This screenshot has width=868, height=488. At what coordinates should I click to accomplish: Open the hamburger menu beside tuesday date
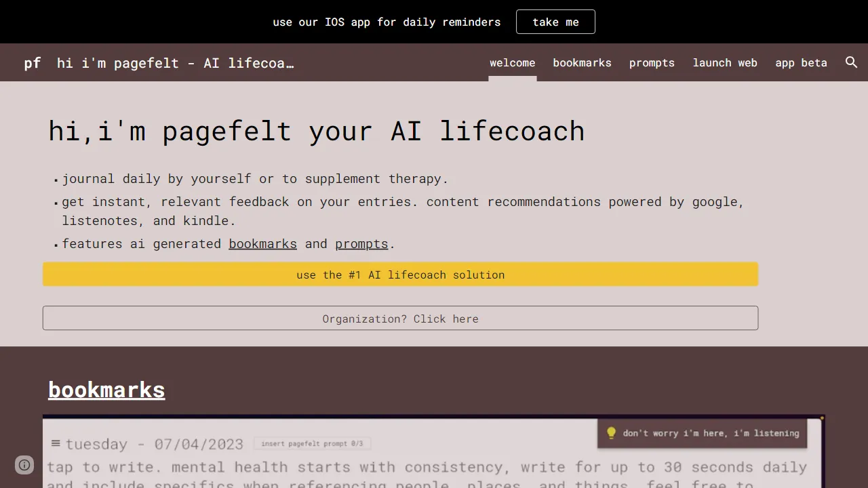tap(56, 444)
